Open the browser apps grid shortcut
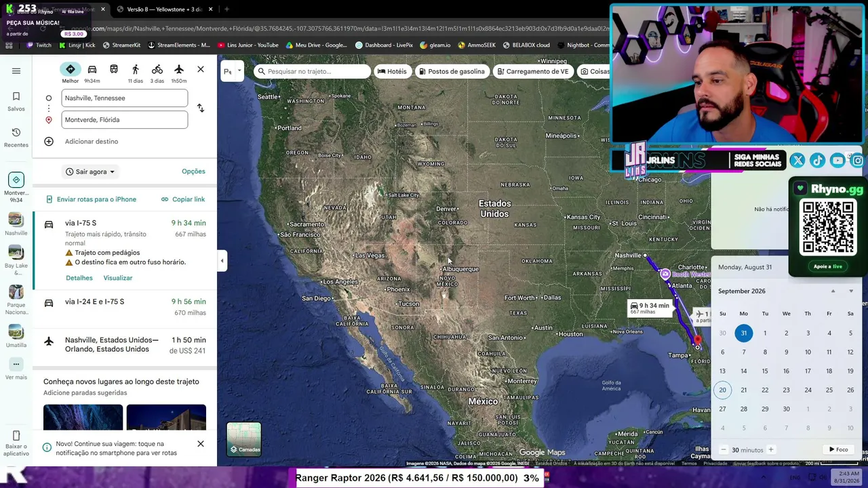The height and width of the screenshot is (488, 868). click(9, 45)
